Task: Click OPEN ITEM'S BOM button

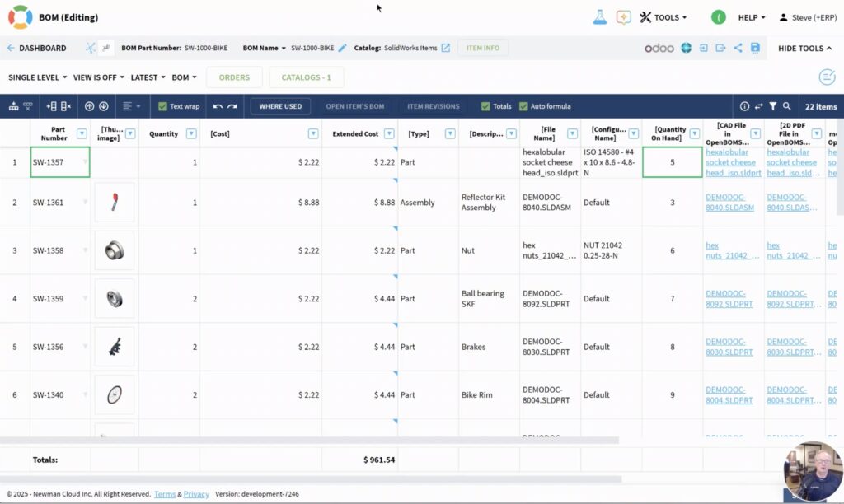Action: tap(354, 106)
